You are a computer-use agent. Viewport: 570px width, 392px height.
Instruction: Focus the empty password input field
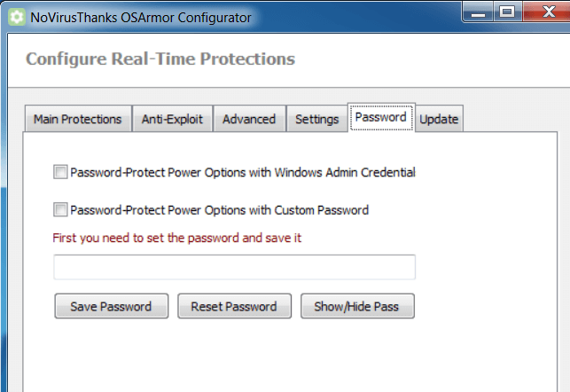234,267
